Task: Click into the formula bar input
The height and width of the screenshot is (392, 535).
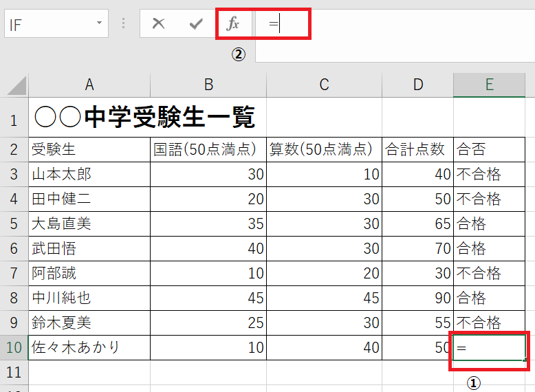Action: (x=395, y=36)
